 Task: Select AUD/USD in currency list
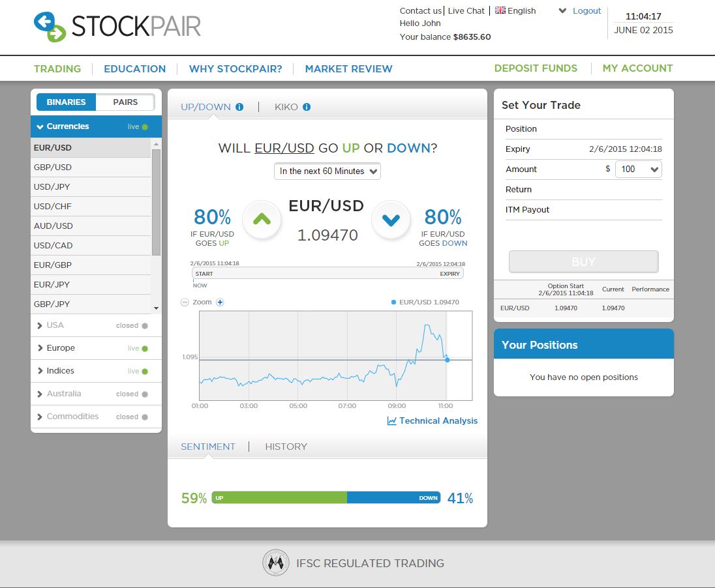coord(91,226)
